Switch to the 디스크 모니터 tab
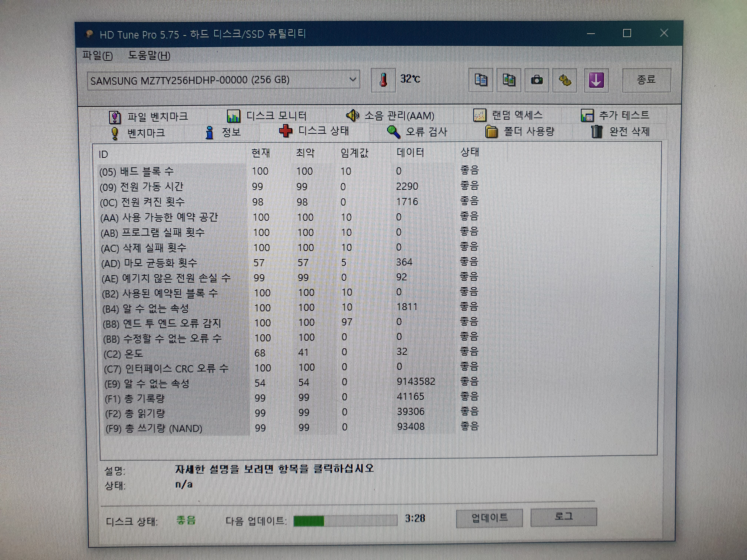This screenshot has height=560, width=747. (x=267, y=116)
